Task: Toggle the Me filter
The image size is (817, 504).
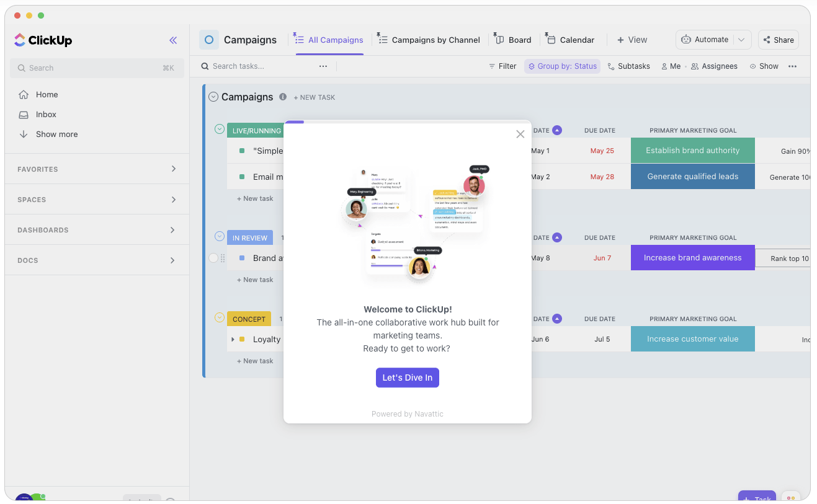Action: [671, 66]
